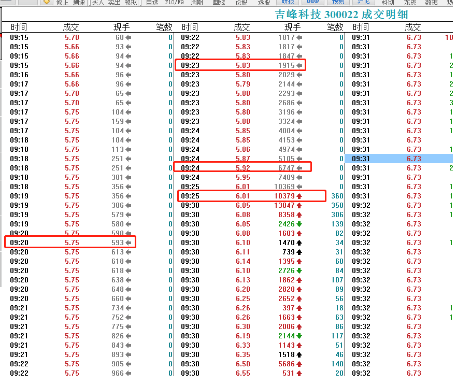
Task: Click the green volume 2726
Action: (x=287, y=271)
